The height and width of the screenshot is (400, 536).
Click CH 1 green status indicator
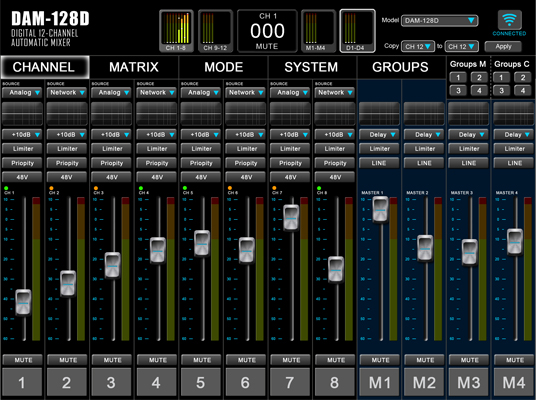click(x=6, y=188)
